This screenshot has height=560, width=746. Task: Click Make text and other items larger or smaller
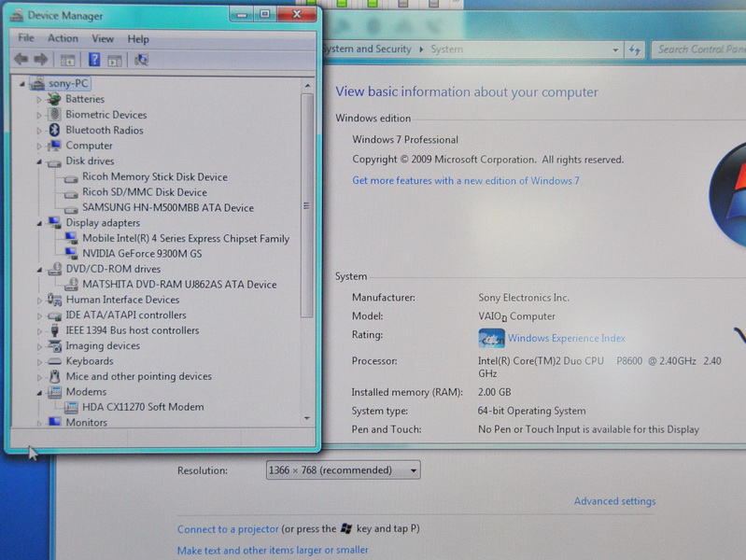[x=273, y=551]
